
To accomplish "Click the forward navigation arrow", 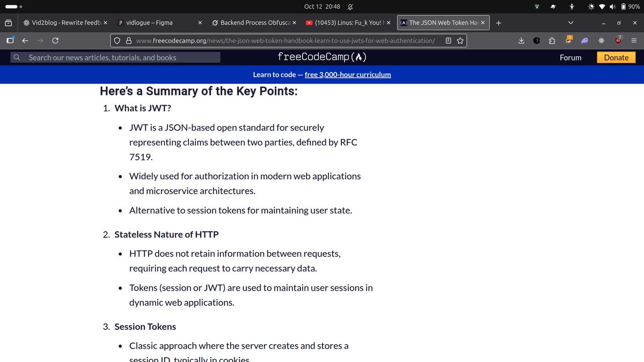I will coord(40,40).
